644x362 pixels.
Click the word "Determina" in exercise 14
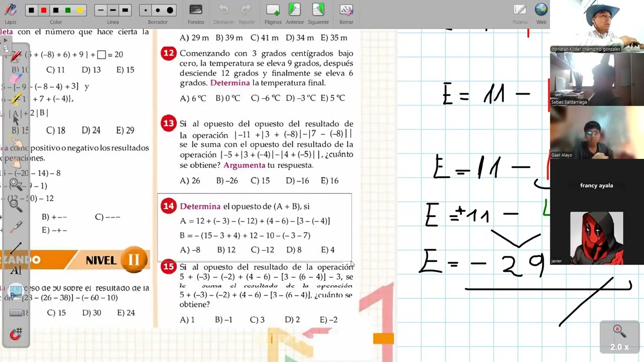pyautogui.click(x=200, y=206)
